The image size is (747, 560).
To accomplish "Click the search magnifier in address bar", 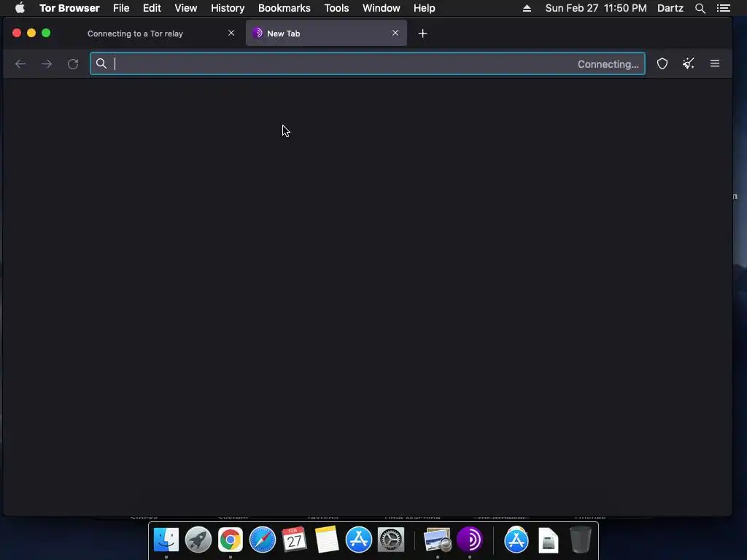I will coord(101,63).
